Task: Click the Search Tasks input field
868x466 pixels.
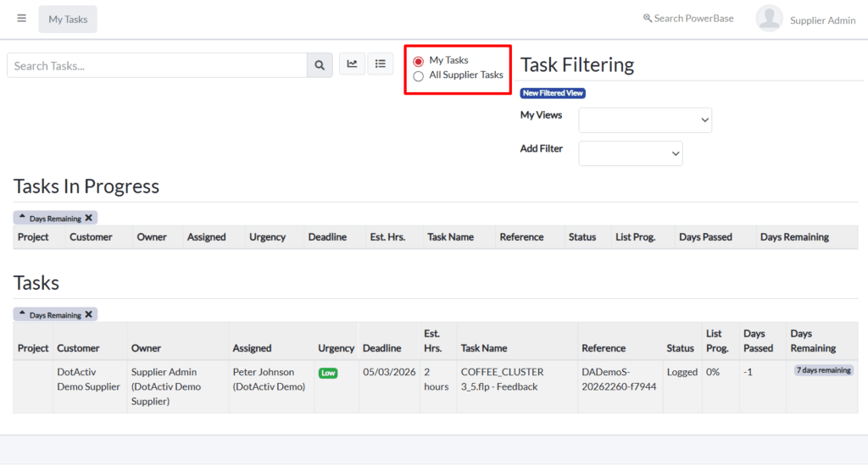Action: tap(157, 65)
